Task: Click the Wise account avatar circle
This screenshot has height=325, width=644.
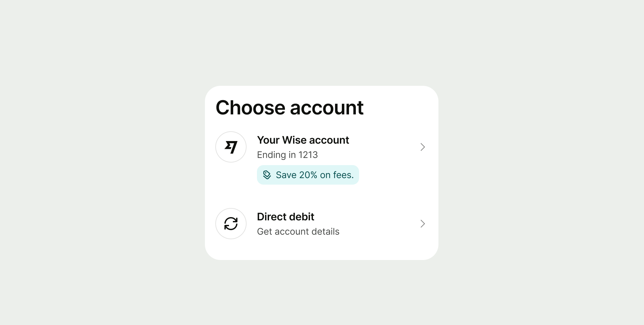Action: pyautogui.click(x=231, y=147)
